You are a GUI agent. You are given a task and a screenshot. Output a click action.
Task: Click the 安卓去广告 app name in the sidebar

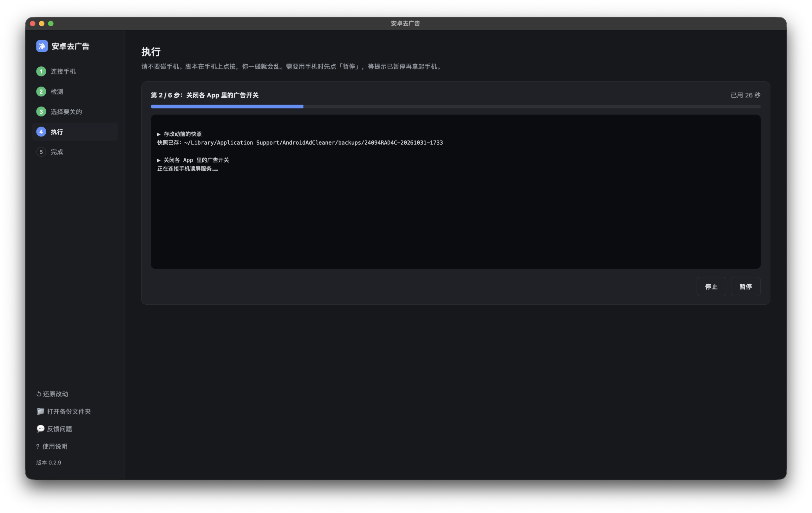70,46
